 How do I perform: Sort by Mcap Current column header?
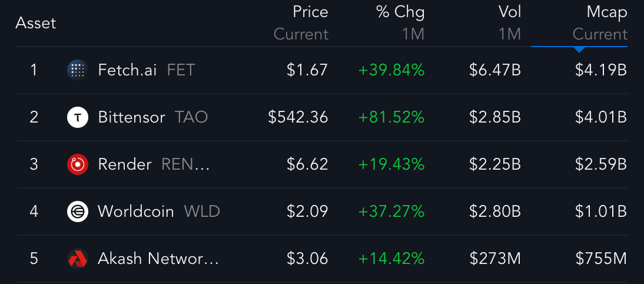tap(600, 23)
